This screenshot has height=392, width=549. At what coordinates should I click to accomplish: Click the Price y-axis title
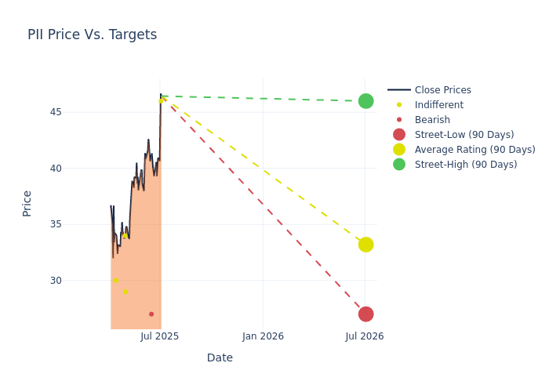coord(27,203)
